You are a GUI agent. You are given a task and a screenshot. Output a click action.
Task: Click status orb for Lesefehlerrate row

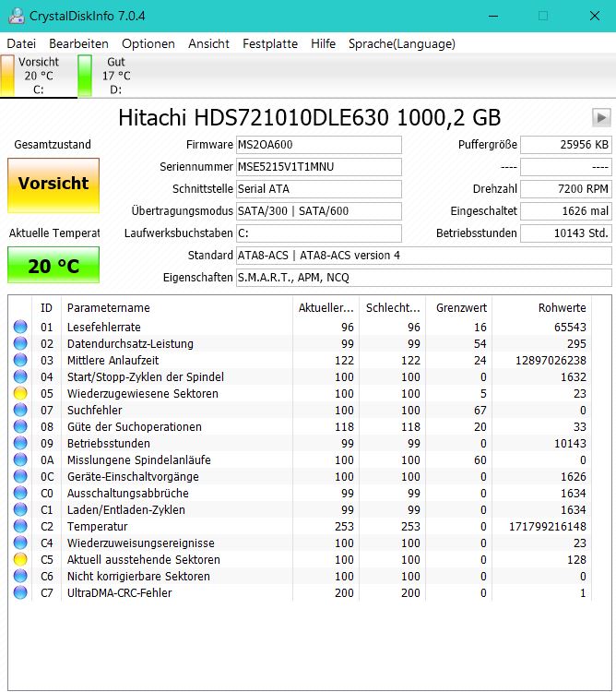pos(20,327)
